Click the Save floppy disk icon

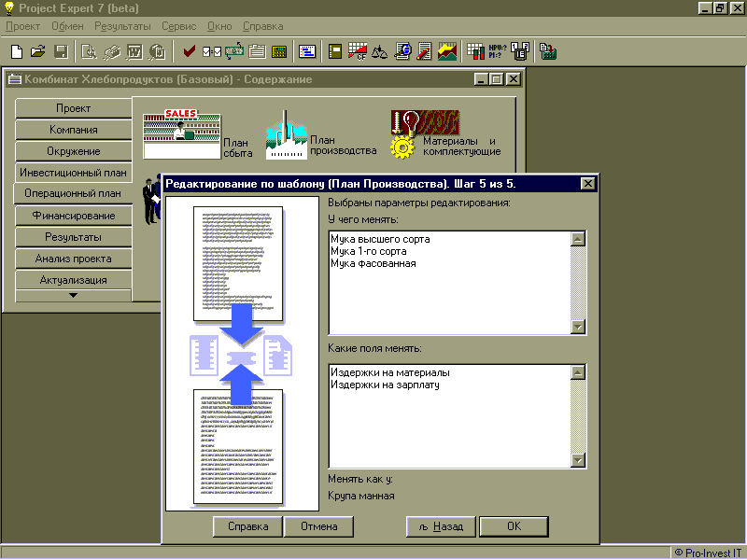61,51
